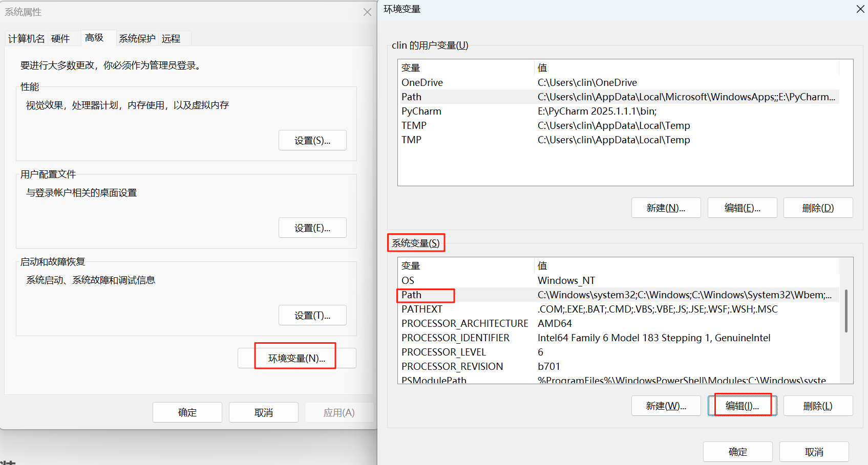The image size is (868, 465).
Task: Switch to the 计算机名 tab
Action: click(26, 38)
